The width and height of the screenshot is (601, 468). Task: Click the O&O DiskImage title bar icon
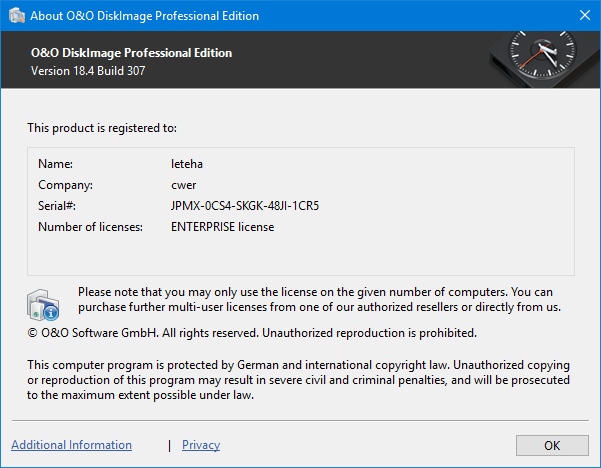tap(15, 16)
